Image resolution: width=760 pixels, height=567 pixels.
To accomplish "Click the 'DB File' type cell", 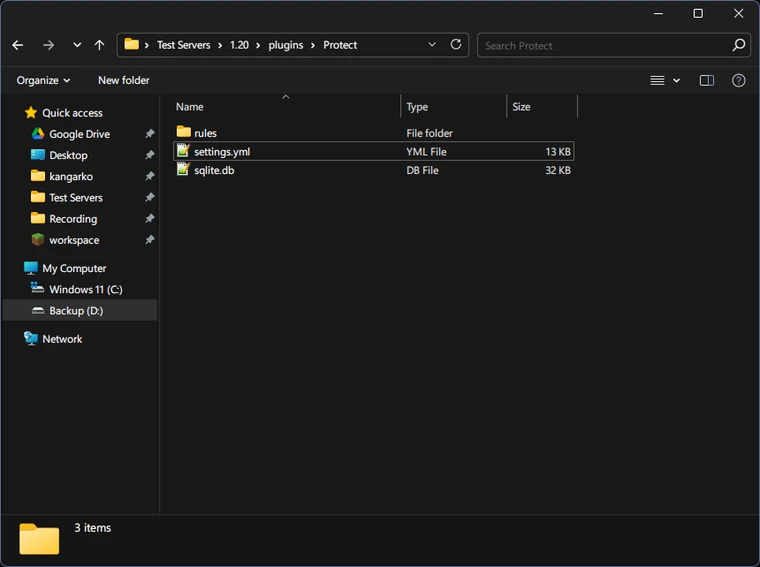I will [422, 171].
